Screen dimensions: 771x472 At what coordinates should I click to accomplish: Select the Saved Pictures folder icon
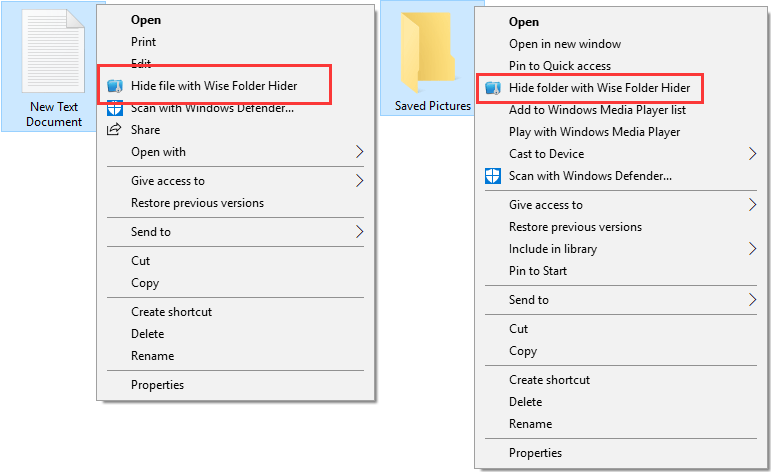coord(428,53)
